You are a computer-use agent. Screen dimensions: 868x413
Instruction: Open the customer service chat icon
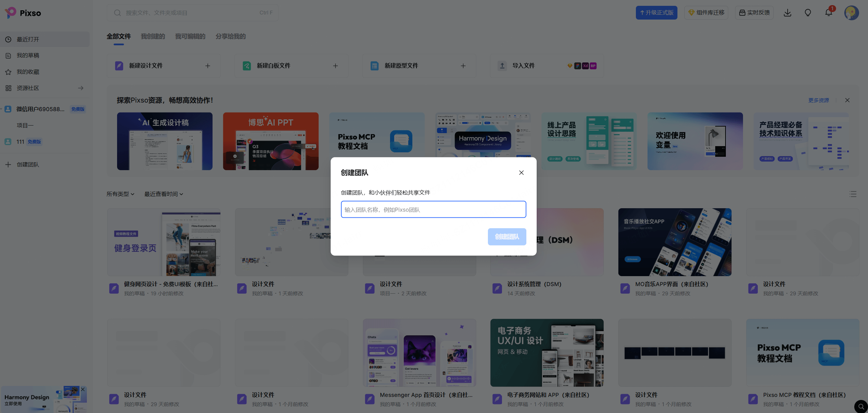[x=861, y=406]
